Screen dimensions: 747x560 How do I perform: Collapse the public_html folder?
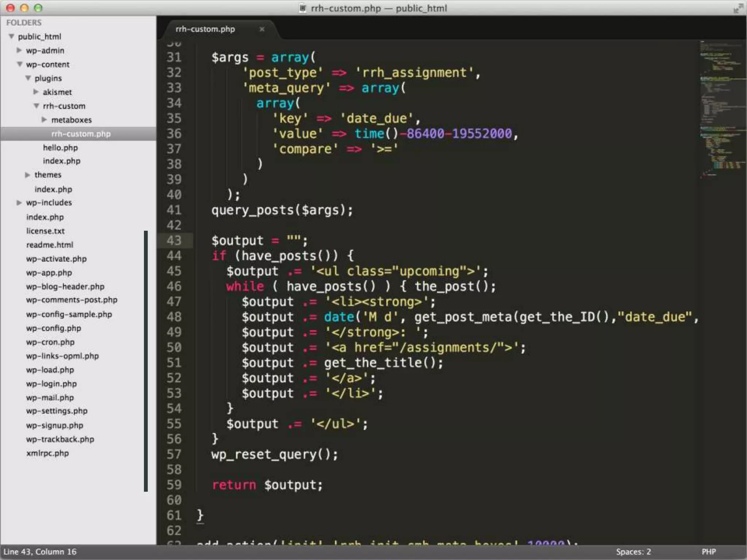[x=12, y=36]
